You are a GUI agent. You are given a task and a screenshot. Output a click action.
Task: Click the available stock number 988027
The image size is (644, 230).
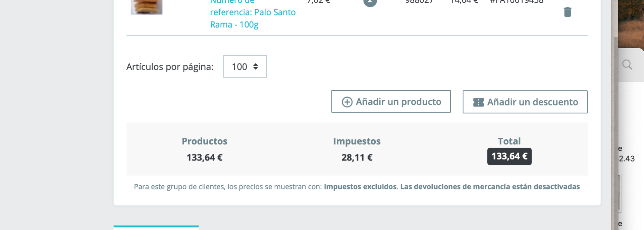click(x=419, y=2)
